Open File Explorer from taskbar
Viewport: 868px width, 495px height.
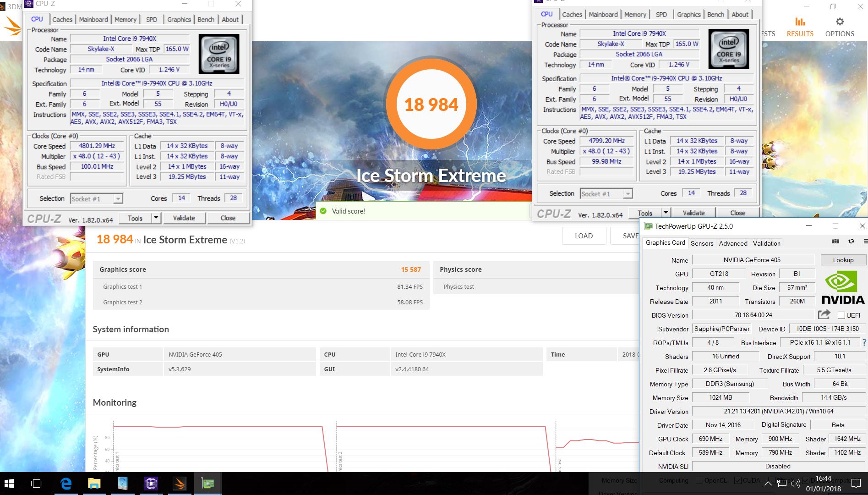[x=94, y=484]
